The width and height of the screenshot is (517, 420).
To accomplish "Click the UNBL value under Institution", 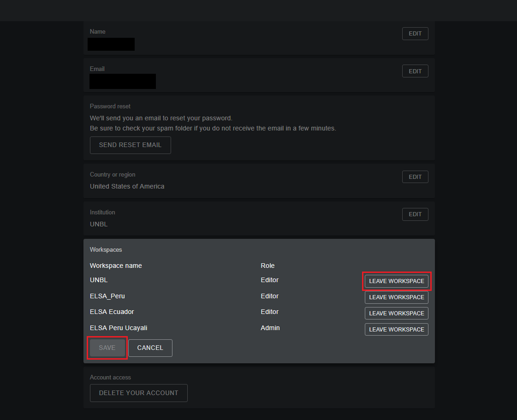I will (99, 224).
